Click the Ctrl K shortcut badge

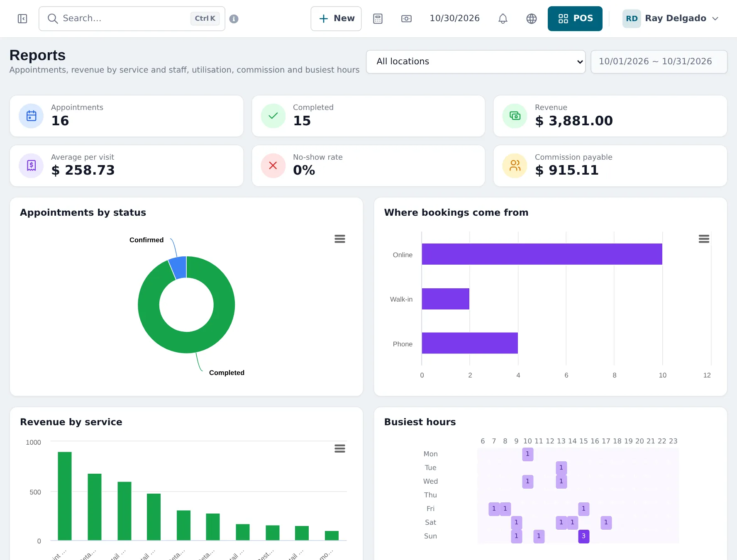coord(205,19)
